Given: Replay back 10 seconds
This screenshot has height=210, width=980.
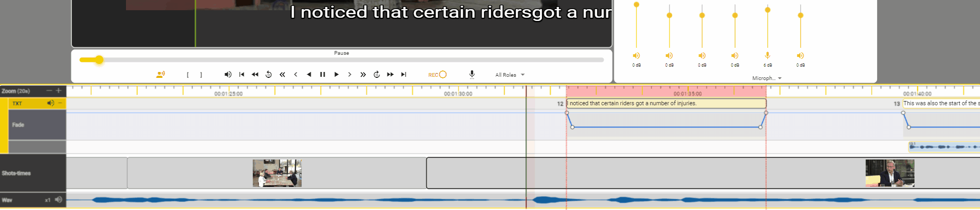Looking at the screenshot, I should tap(269, 75).
